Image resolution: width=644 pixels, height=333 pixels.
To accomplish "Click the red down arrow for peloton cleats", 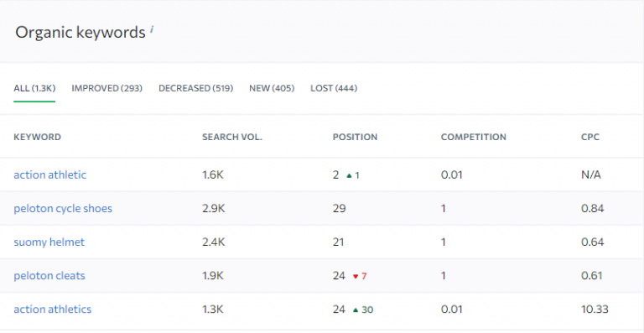I will coord(356,276).
